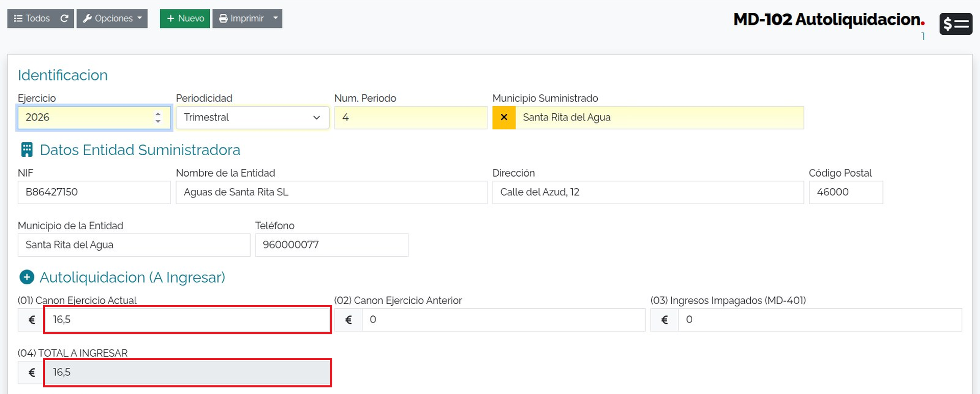Screen dimensions: 980x394
Task: Click the NIF input field
Action: 94,192
